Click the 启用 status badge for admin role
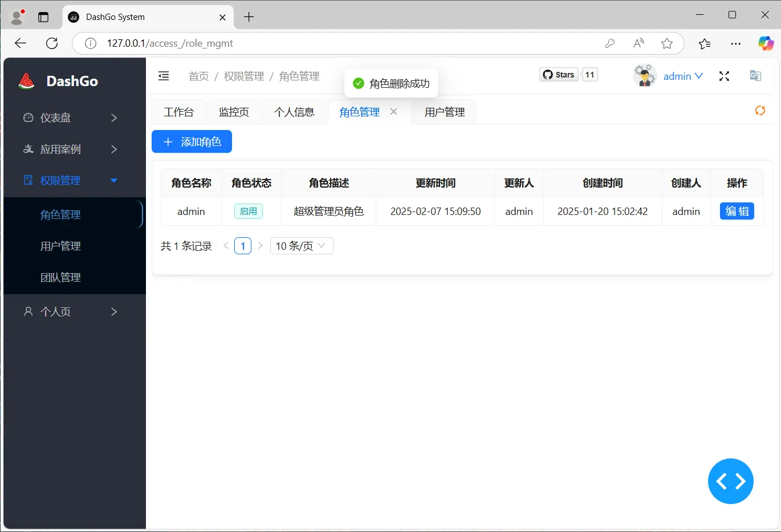Image resolution: width=781 pixels, height=532 pixels. [x=249, y=211]
